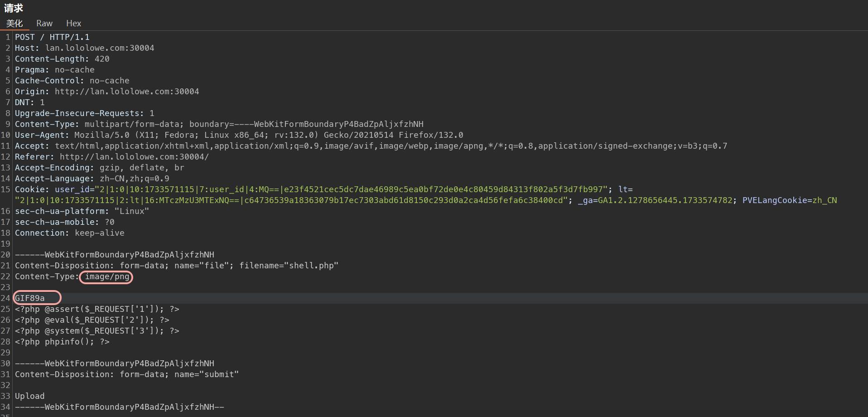868x417 pixels.
Task: Select the filename shell.php text
Action: [x=312, y=266]
